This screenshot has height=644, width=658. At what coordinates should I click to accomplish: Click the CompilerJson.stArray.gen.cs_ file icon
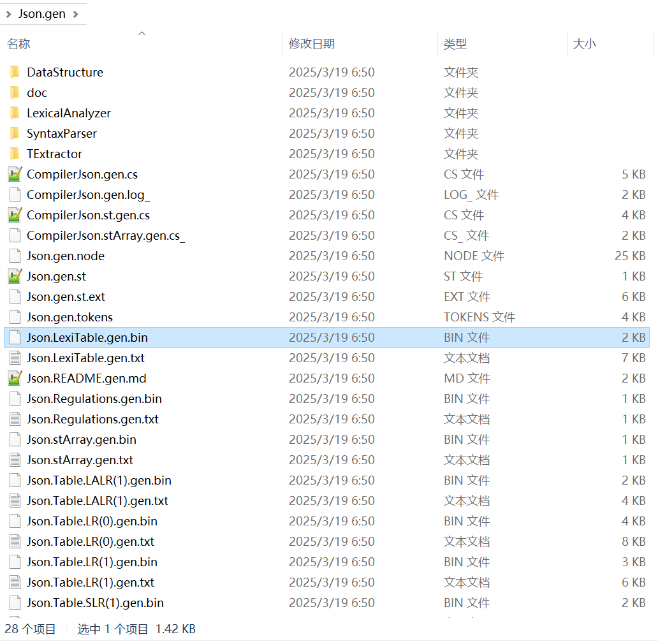pos(15,235)
